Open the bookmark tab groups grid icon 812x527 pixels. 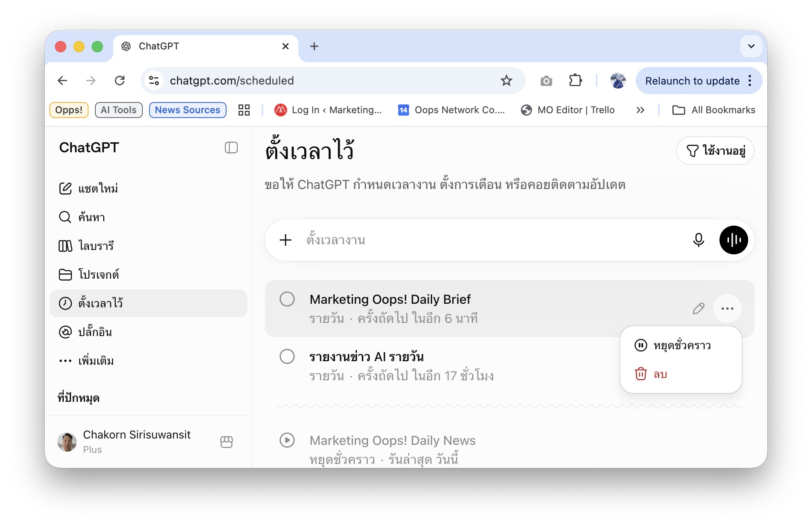click(x=244, y=110)
